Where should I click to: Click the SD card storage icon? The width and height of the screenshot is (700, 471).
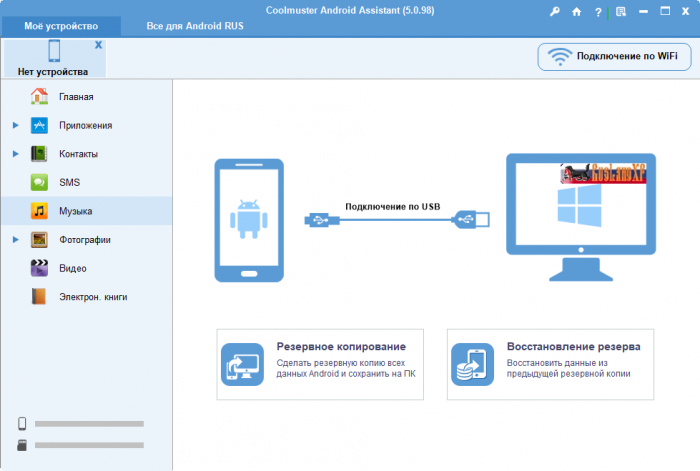click(x=22, y=445)
